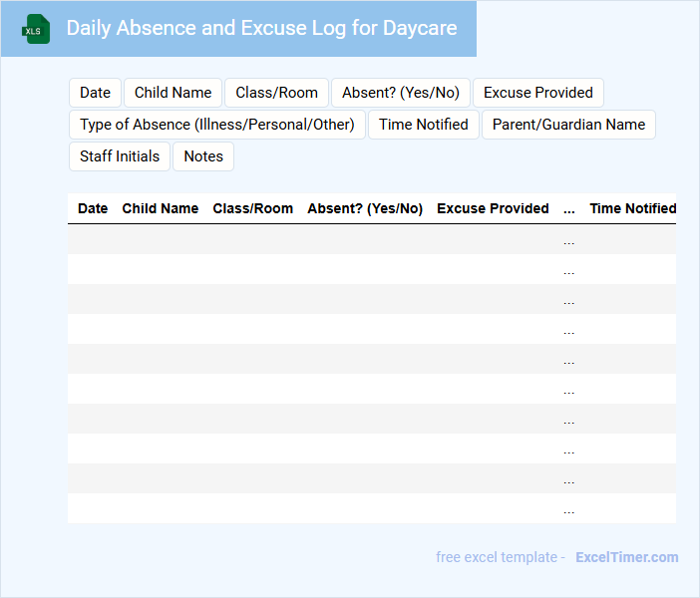Viewport: 700px width, 598px height.
Task: Click the Time Notified table column header
Action: (632, 208)
